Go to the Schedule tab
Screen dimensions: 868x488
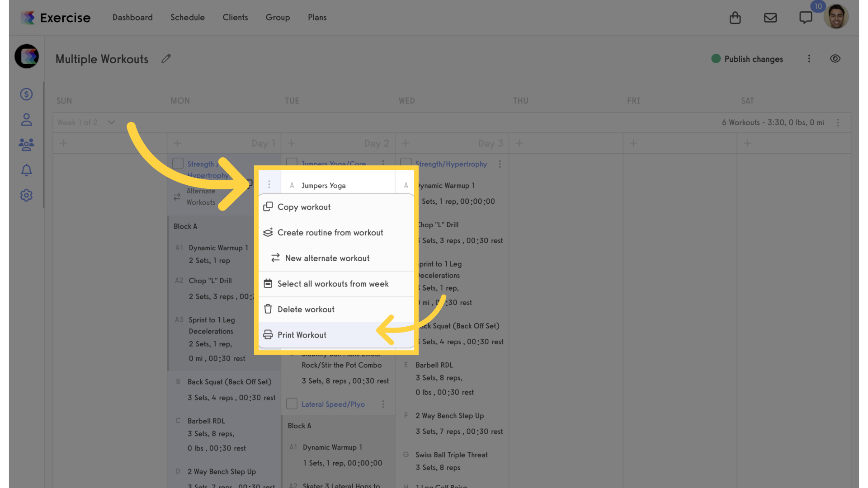pos(188,18)
